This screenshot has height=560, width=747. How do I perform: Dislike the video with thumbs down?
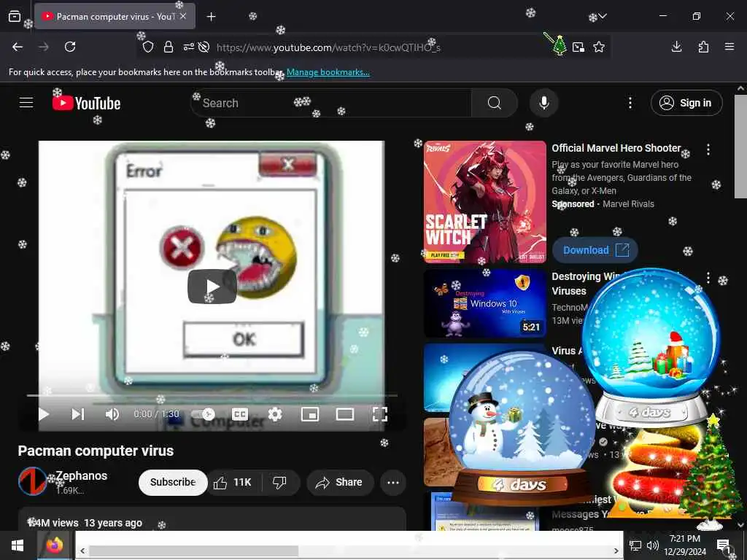coord(280,483)
